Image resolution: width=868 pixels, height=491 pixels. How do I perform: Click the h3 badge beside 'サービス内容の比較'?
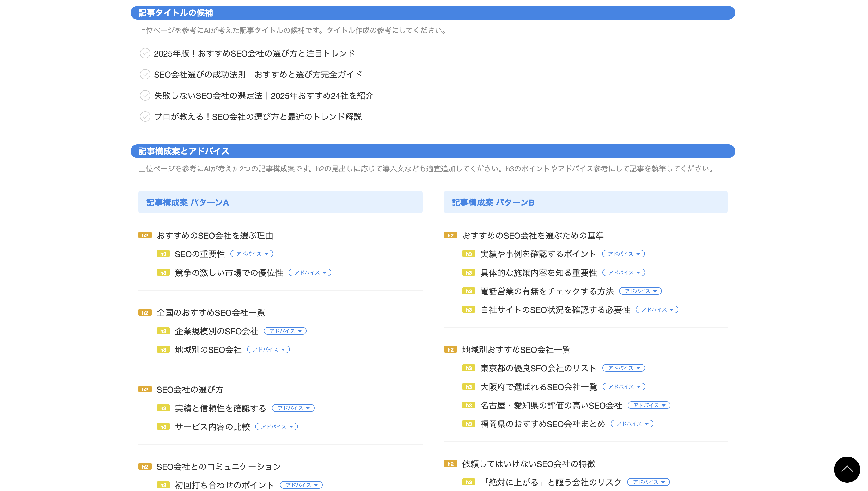click(163, 427)
